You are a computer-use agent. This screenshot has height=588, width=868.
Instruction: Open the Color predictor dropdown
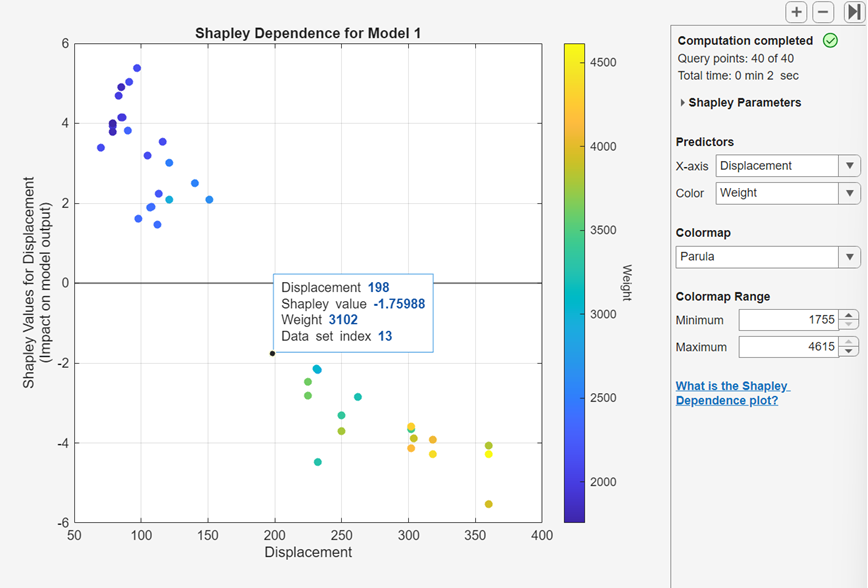point(848,192)
